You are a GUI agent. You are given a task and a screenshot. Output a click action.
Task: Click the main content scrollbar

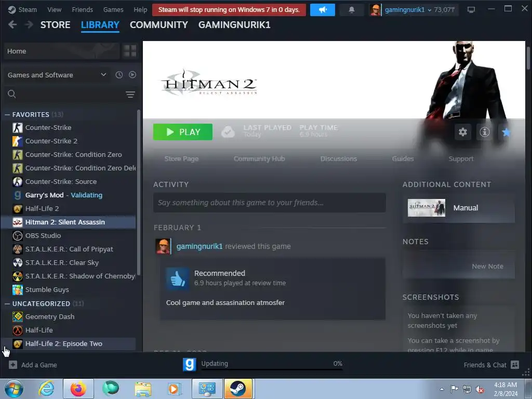pos(528,58)
